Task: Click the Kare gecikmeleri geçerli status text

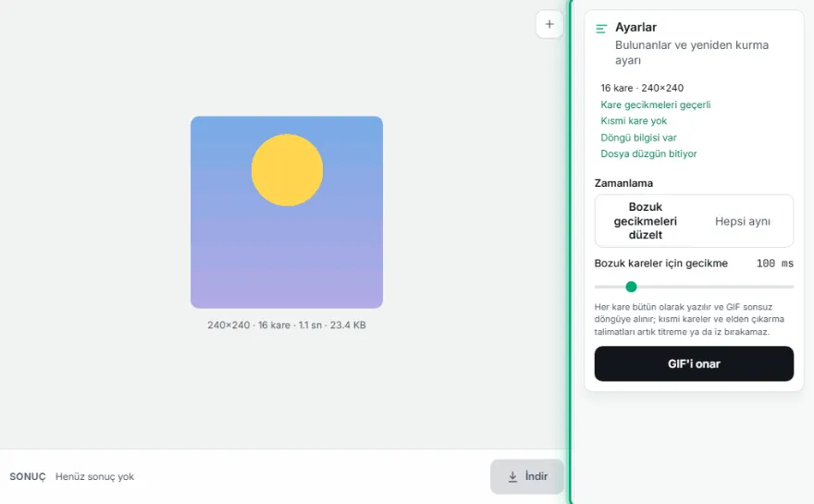Action: 655,104
